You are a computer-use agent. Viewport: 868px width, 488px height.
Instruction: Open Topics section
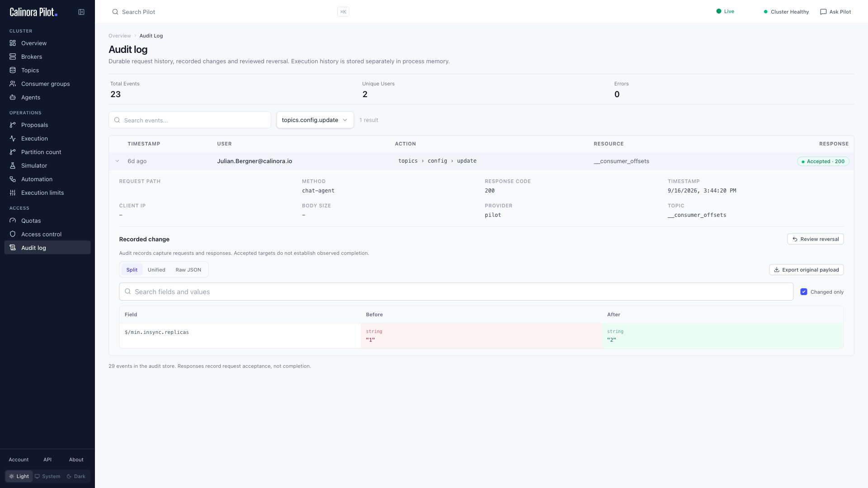[47, 70]
